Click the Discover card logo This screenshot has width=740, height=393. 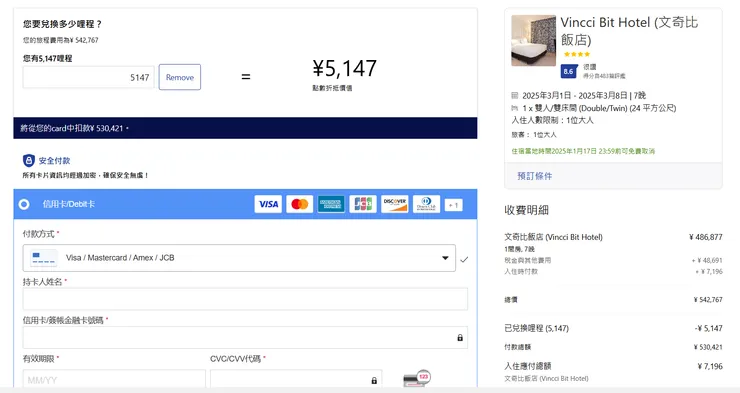coord(395,204)
